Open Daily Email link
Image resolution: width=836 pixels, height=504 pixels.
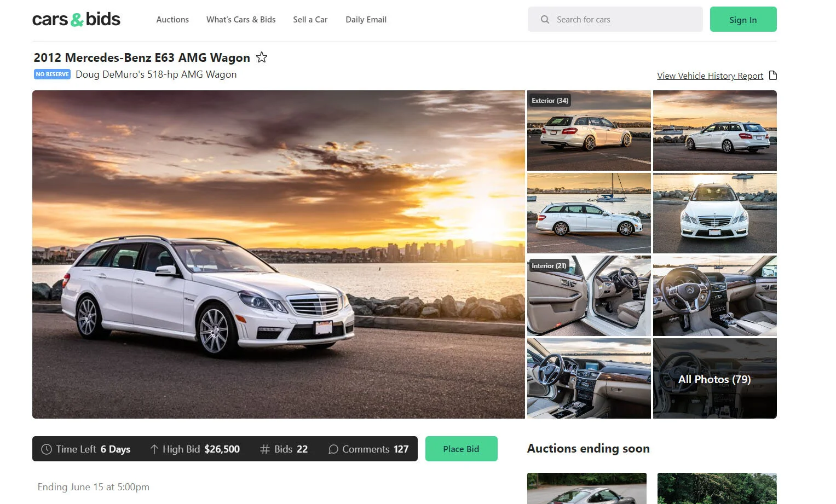(x=366, y=20)
